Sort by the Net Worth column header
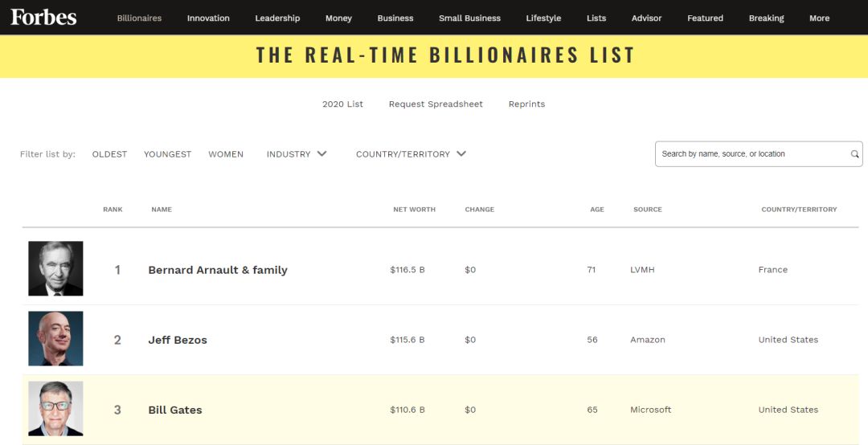The height and width of the screenshot is (445, 868). [x=414, y=210]
